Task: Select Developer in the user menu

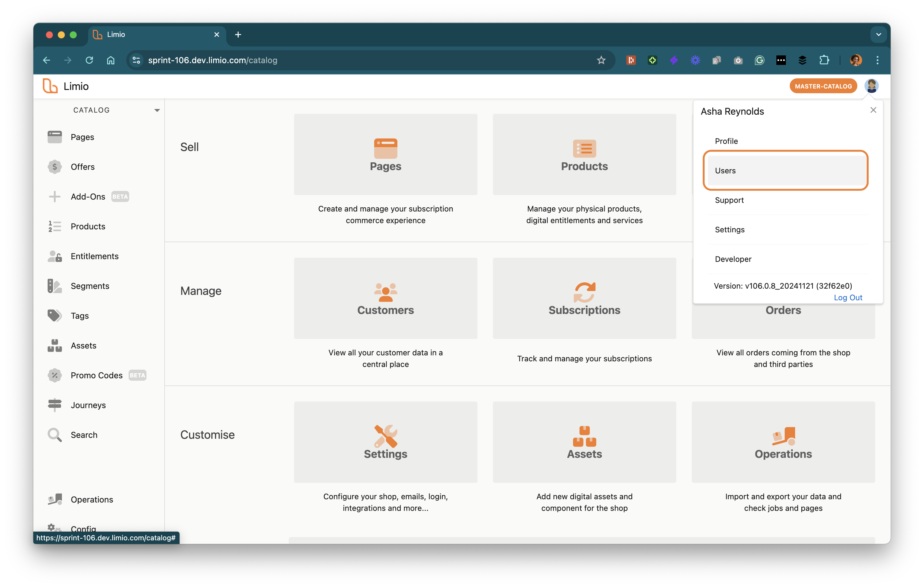Action: (x=787, y=259)
